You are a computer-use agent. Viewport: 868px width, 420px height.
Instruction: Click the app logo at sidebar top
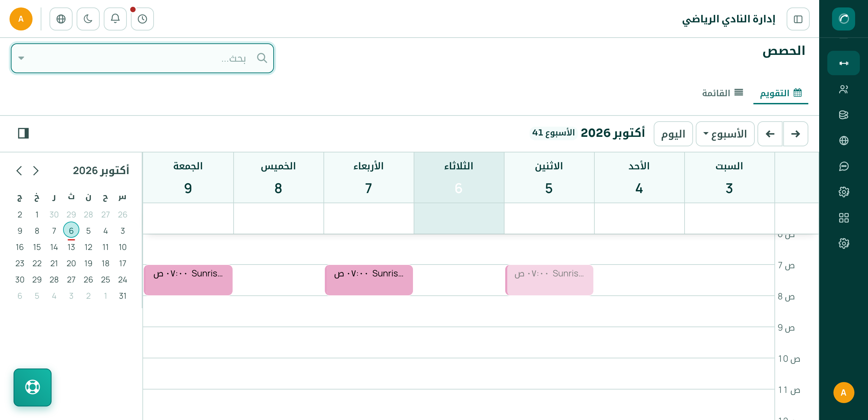843,19
